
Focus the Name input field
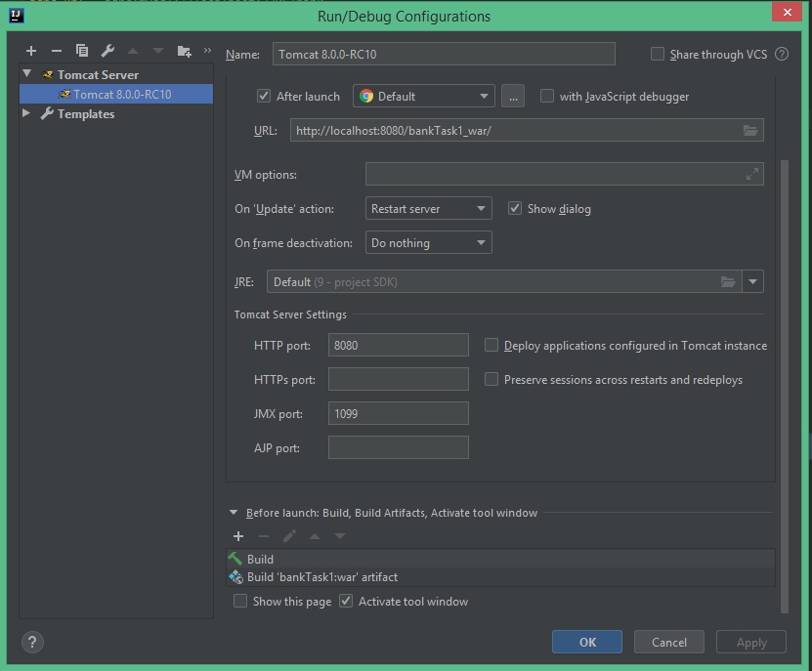point(444,54)
